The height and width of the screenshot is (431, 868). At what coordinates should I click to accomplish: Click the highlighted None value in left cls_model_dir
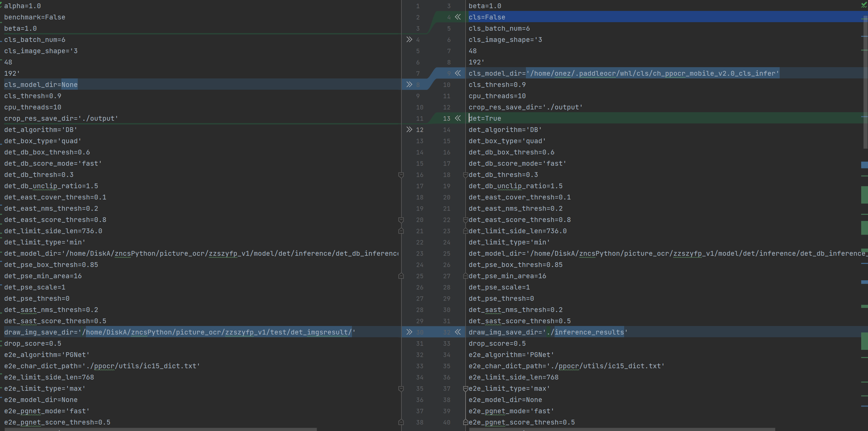click(70, 85)
